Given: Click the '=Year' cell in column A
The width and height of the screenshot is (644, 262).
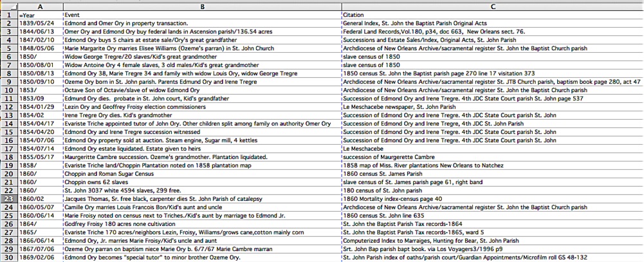Looking at the screenshot, I should click(x=40, y=14).
